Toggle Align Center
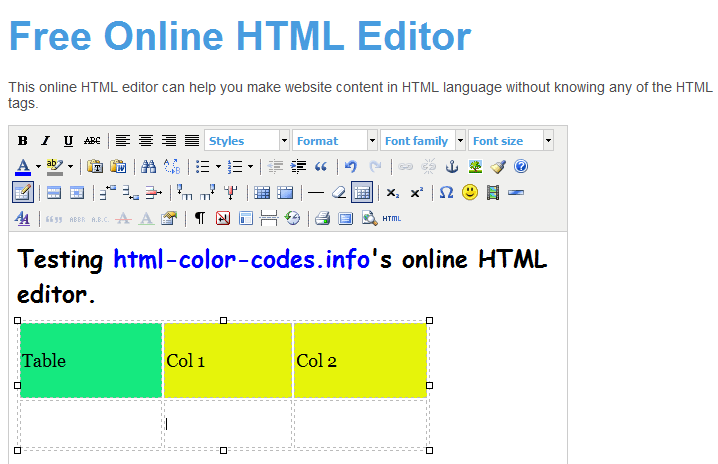This screenshot has width=718, height=464. (146, 141)
